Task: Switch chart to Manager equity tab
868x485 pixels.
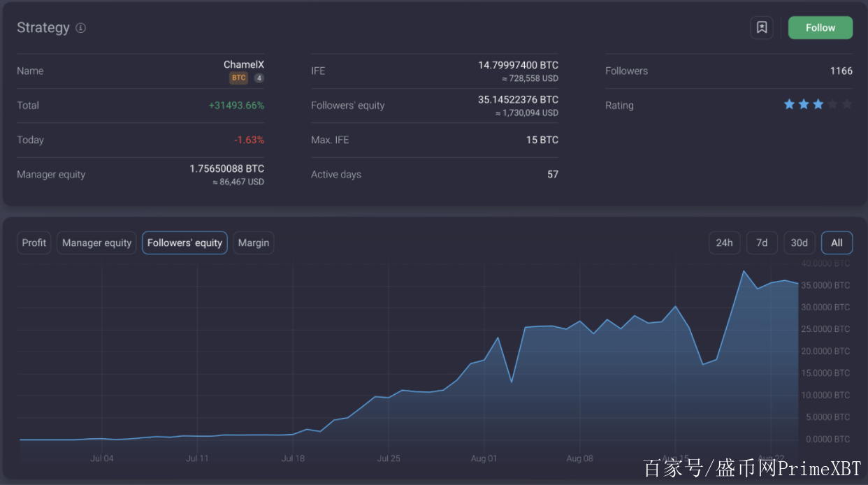Action: [96, 243]
